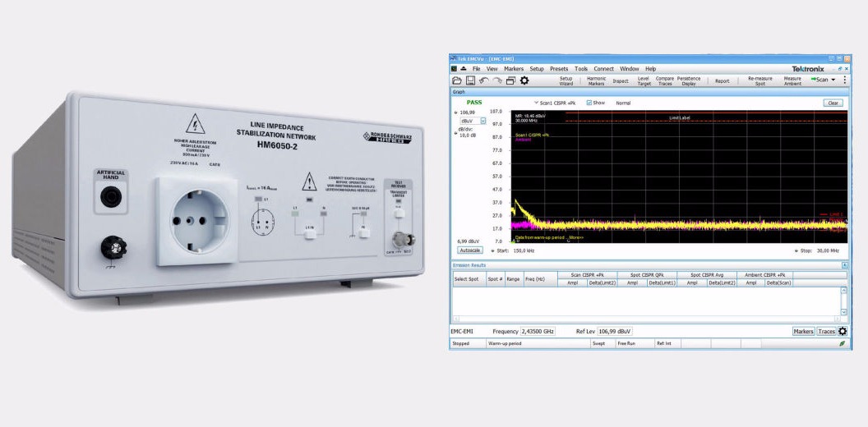Open the Scan button dropdown arrow
868x427 pixels.
(833, 80)
